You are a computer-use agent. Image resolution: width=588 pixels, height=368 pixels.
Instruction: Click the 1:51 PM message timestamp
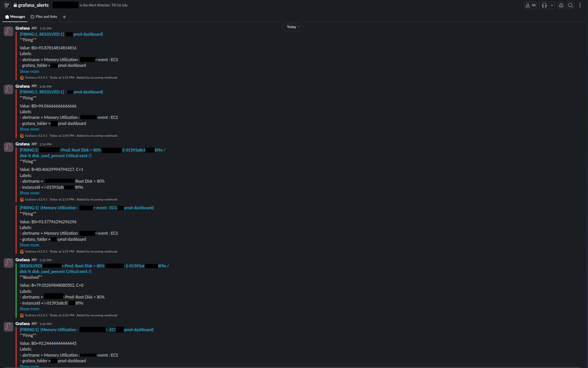click(x=46, y=28)
